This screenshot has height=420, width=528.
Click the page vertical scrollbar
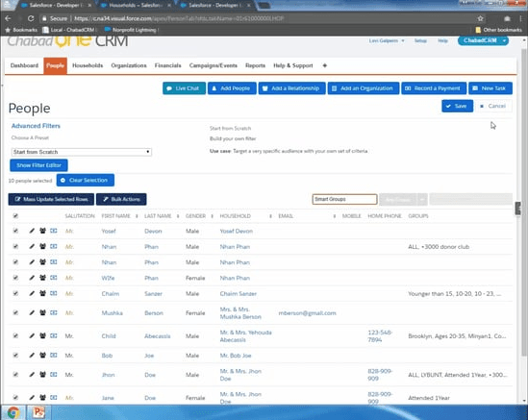coord(523,202)
